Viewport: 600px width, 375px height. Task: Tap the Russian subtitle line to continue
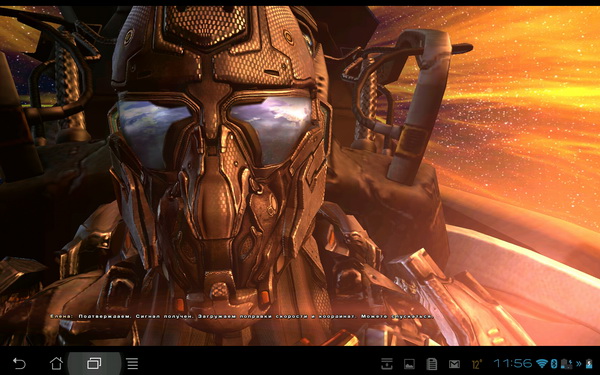tap(241, 316)
